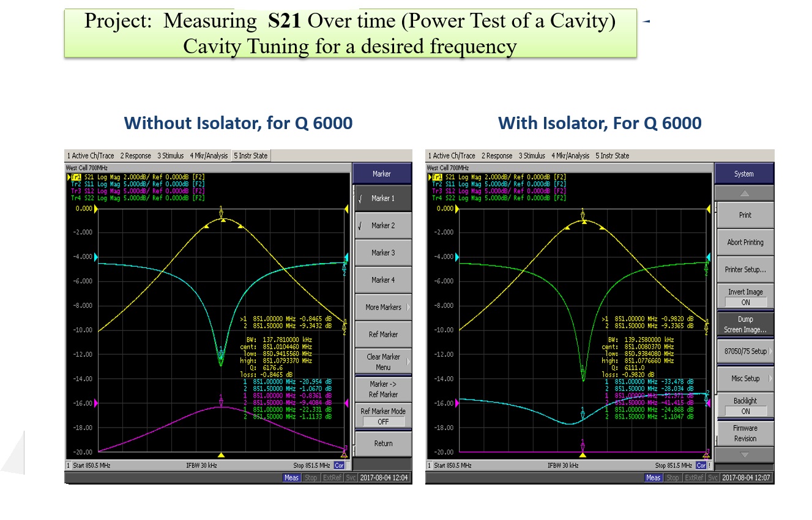Screen dimensions: 812x520
Task: Switch Ref Marker Mode from OFF
Action: [x=383, y=416]
